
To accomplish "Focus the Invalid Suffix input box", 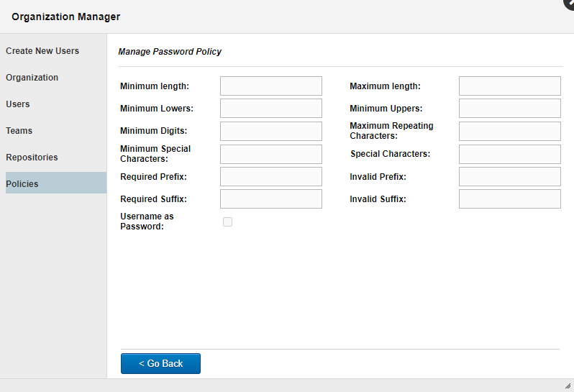I will (x=509, y=199).
